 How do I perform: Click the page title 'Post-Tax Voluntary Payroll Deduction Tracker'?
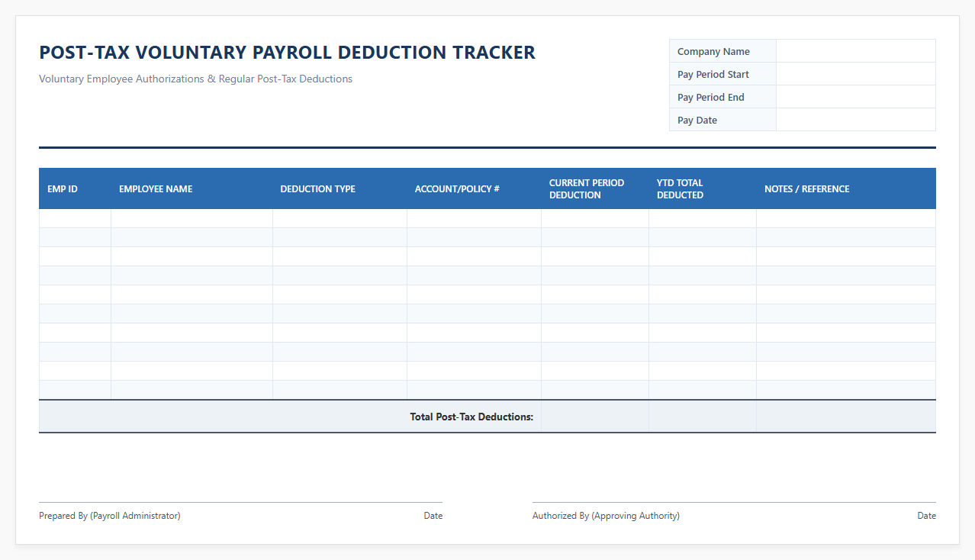(287, 53)
